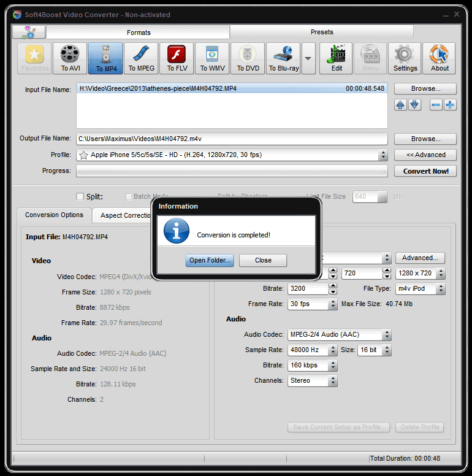
Task: Toggle the favorite star in Profile field
Action: coord(83,155)
